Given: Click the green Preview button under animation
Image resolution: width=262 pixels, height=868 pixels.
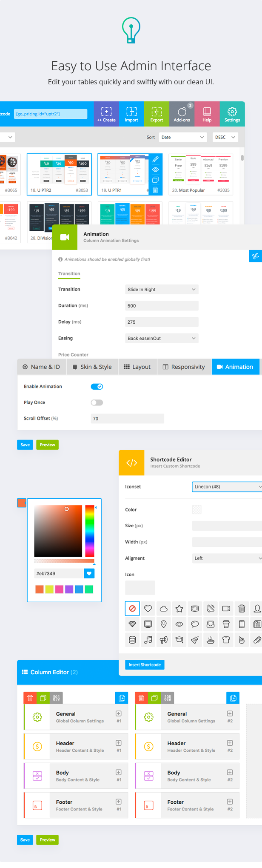Looking at the screenshot, I should [x=47, y=445].
